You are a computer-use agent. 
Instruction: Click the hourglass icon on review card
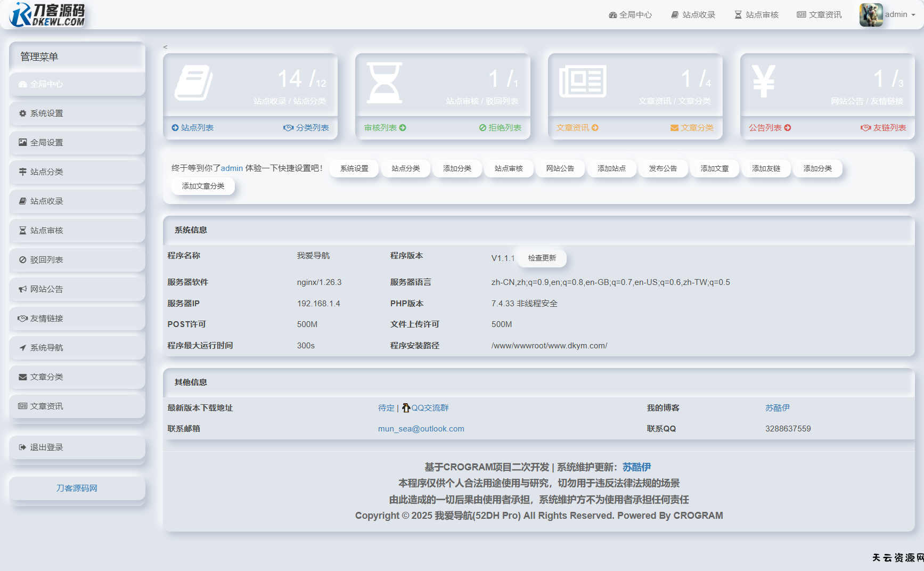(384, 83)
